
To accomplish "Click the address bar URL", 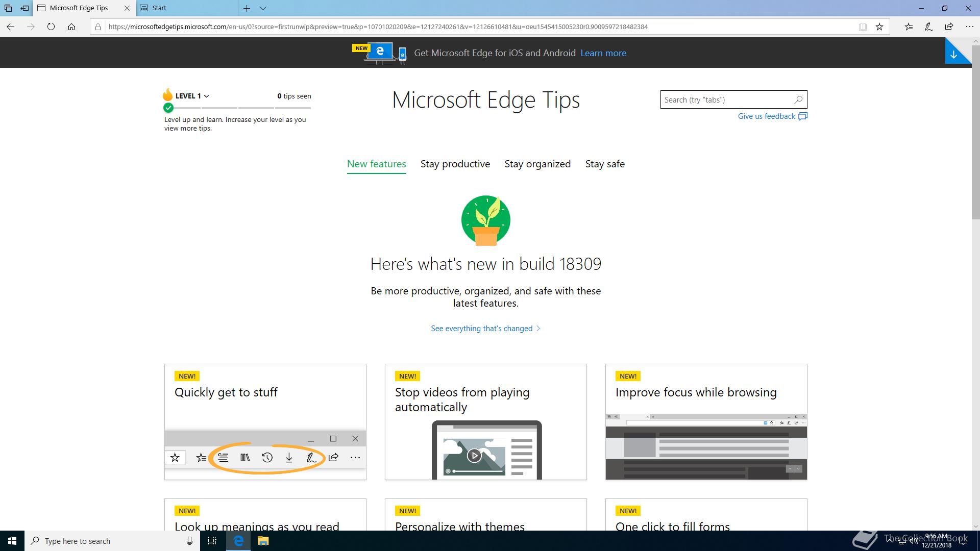I will [378, 27].
